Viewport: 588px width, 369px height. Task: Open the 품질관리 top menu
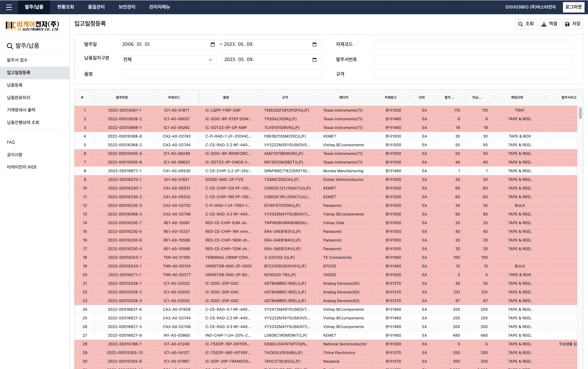pos(96,7)
